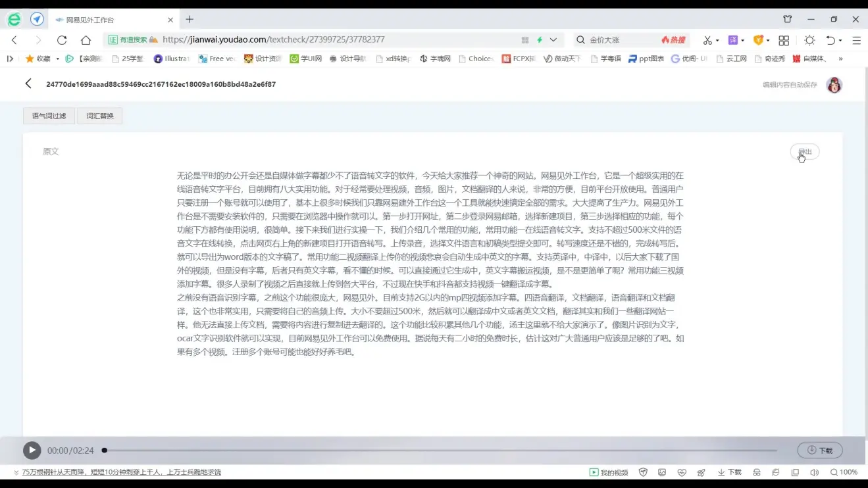Go back with the browser back arrow
This screenshot has width=868, height=488.
click(14, 40)
